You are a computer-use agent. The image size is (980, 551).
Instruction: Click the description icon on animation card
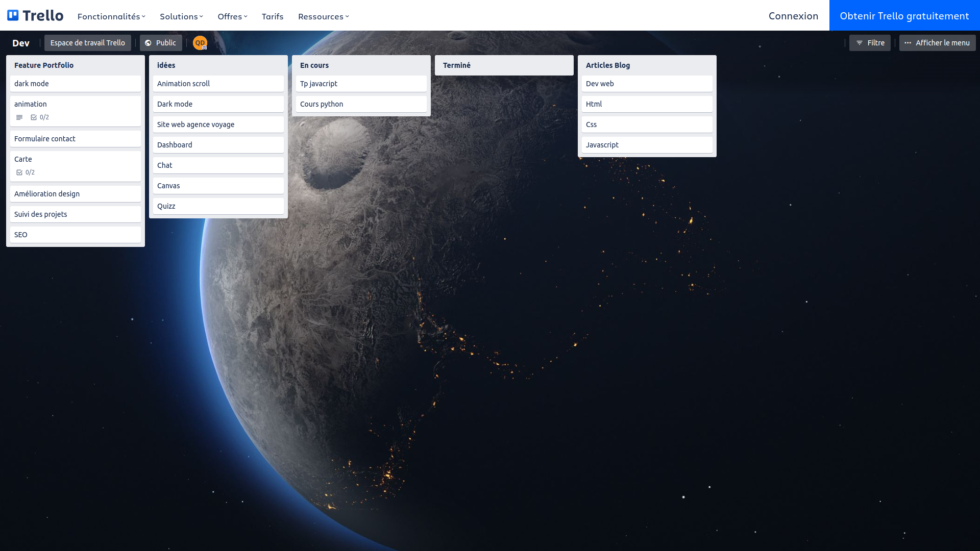[x=19, y=117]
